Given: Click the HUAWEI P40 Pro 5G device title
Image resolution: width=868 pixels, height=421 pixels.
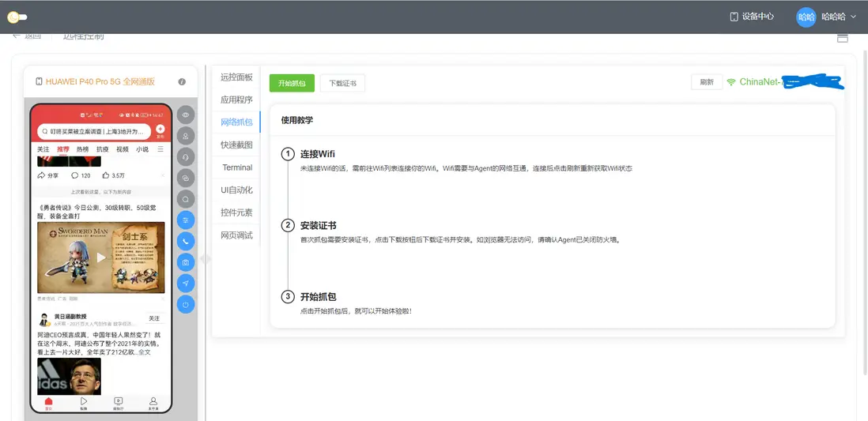Looking at the screenshot, I should 100,82.
